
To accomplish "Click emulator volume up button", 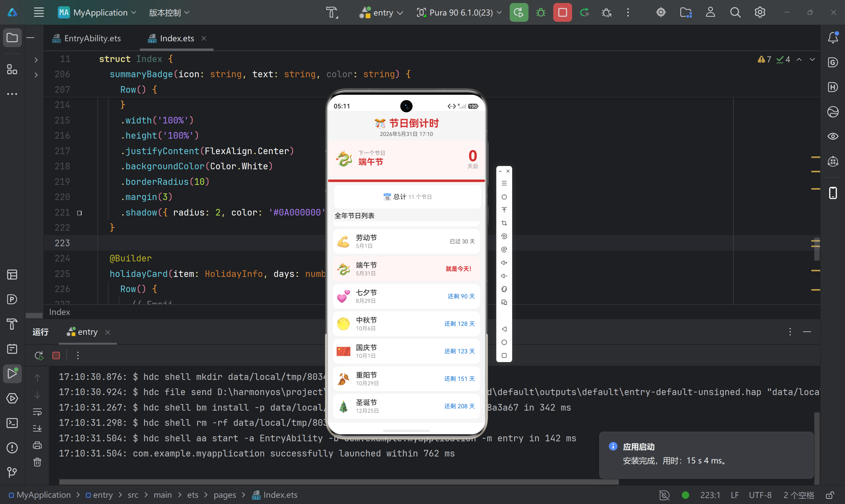I will point(504,262).
